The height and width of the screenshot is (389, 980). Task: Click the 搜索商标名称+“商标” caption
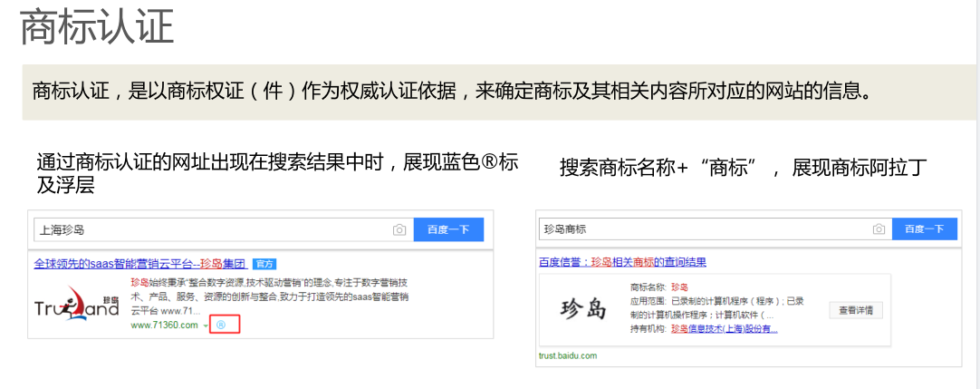(743, 169)
